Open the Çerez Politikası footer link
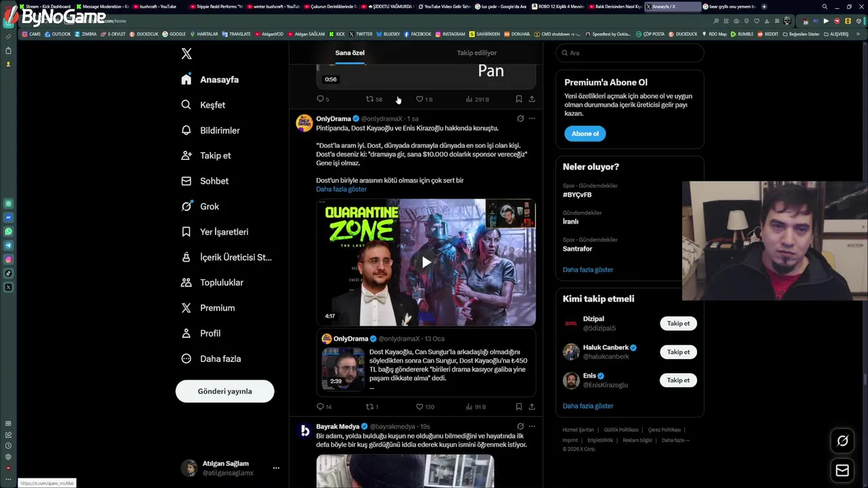Viewport: 868px width, 488px height. click(x=664, y=430)
